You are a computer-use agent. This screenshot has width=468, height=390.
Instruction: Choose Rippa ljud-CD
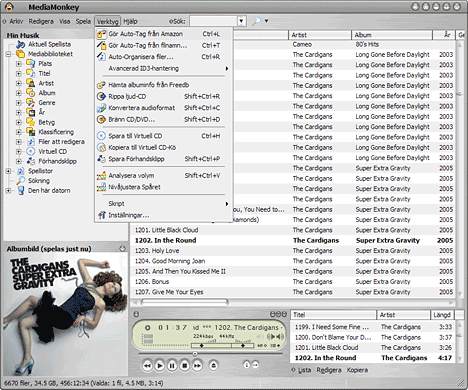pos(163,96)
